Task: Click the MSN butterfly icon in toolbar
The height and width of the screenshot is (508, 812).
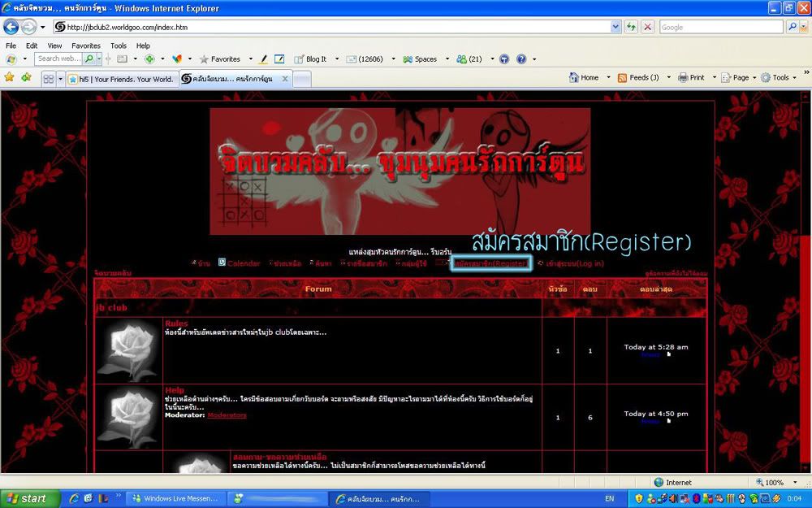Action: [177, 59]
